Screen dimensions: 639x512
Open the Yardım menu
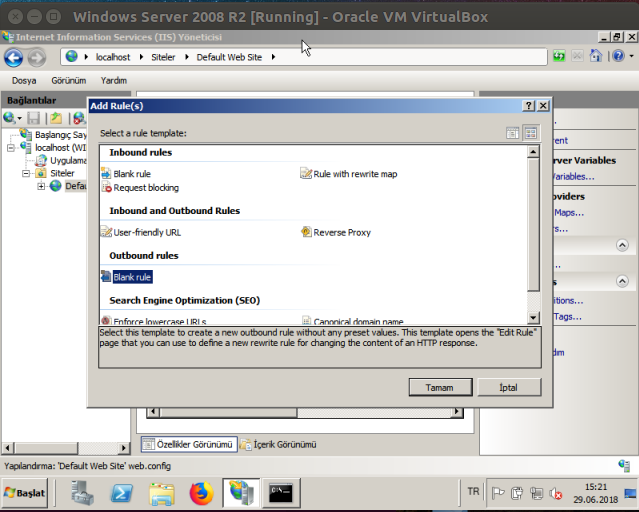(x=114, y=80)
